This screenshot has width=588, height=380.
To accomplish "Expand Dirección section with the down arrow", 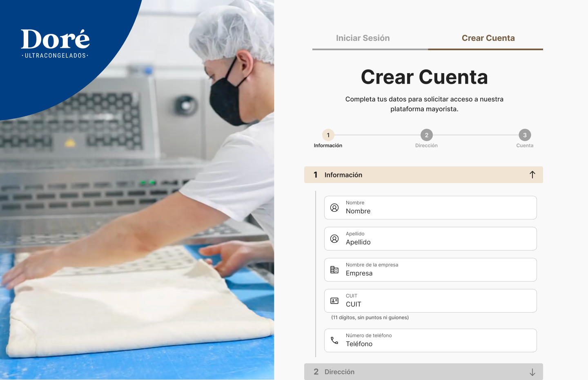I will coord(532,372).
